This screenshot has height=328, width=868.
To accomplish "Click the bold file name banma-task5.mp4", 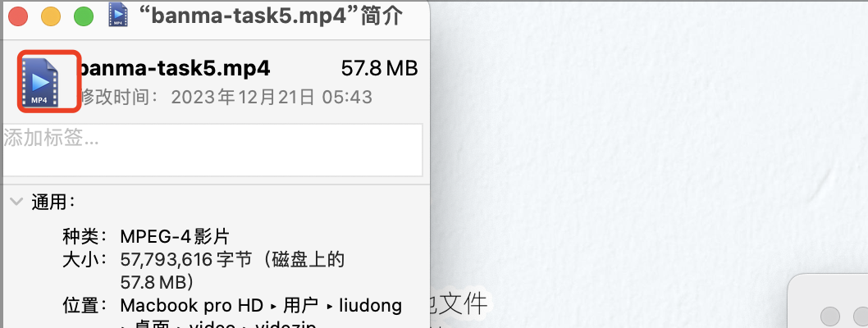I will pos(173,69).
